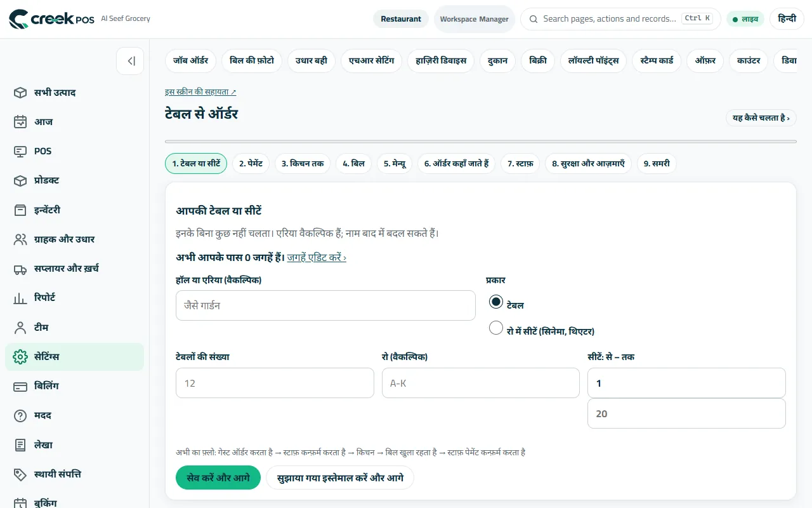Switch to the 5. मेन्यू step tab
The width and height of the screenshot is (812, 508).
point(395,163)
